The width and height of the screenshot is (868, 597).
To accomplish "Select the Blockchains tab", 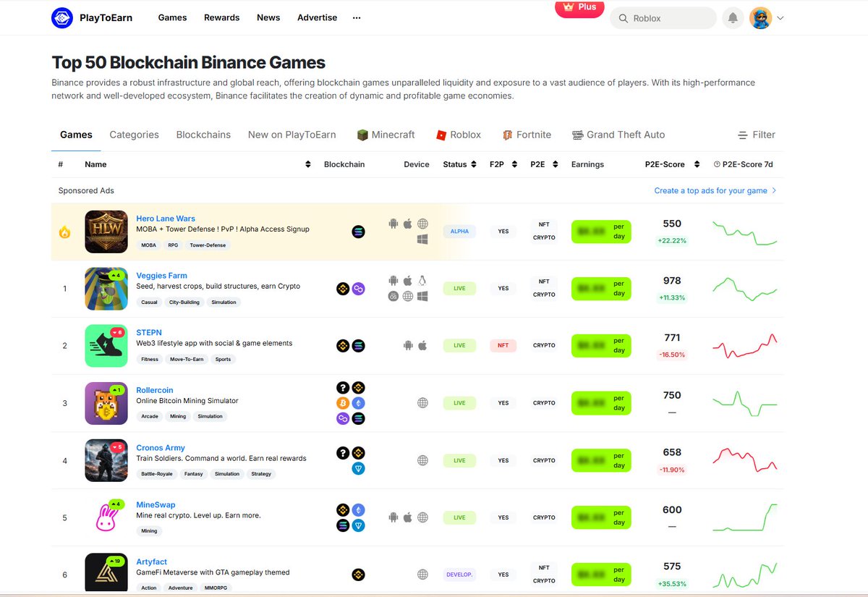I will click(203, 135).
